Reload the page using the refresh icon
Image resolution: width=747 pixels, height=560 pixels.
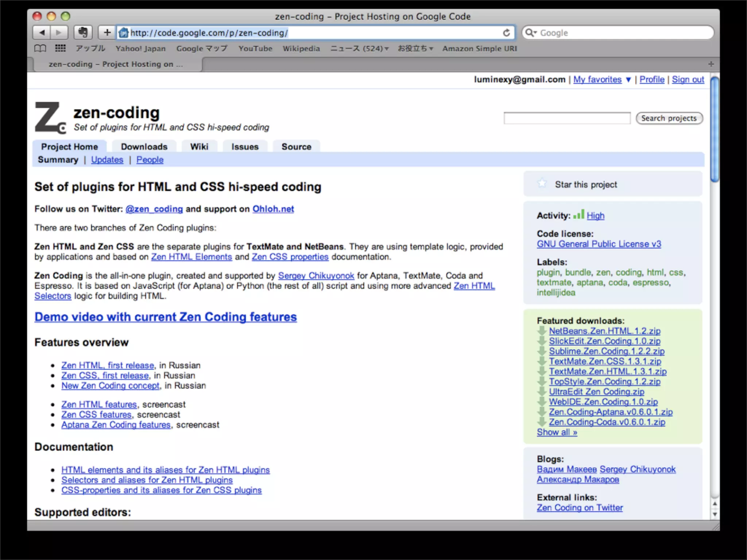click(506, 33)
